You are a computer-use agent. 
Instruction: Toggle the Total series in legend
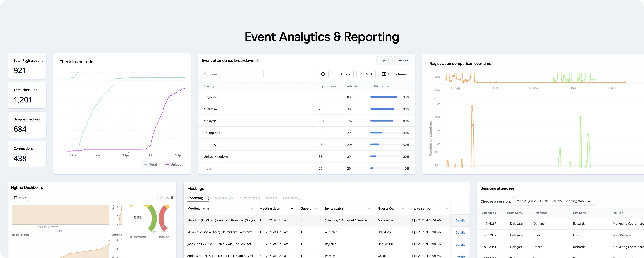coord(151,165)
